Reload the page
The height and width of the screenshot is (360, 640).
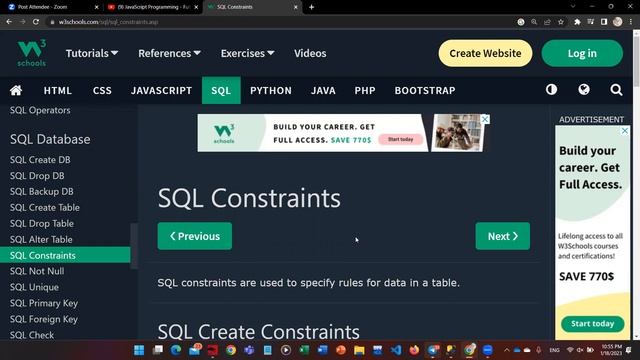click(36, 22)
